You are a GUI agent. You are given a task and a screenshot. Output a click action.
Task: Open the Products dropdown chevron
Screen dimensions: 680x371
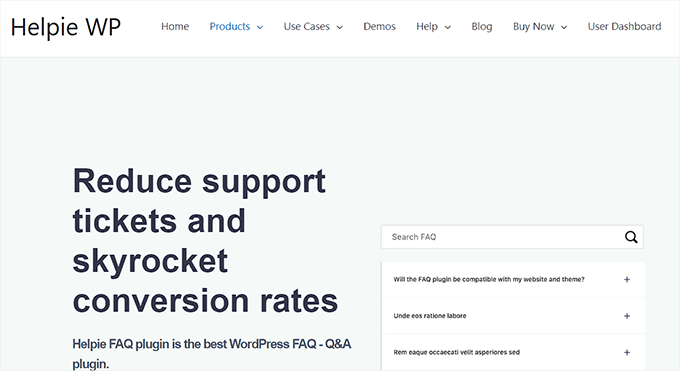click(260, 27)
